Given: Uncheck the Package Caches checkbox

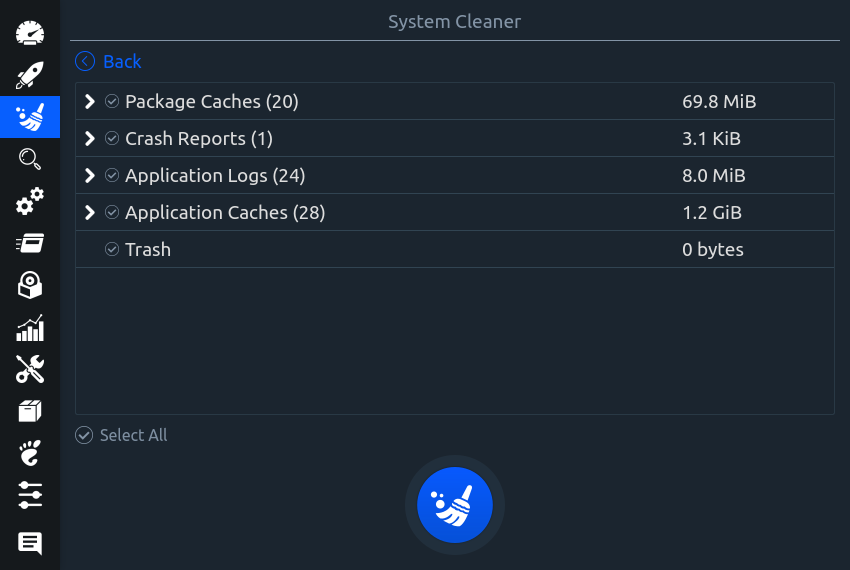Looking at the screenshot, I should [x=112, y=101].
